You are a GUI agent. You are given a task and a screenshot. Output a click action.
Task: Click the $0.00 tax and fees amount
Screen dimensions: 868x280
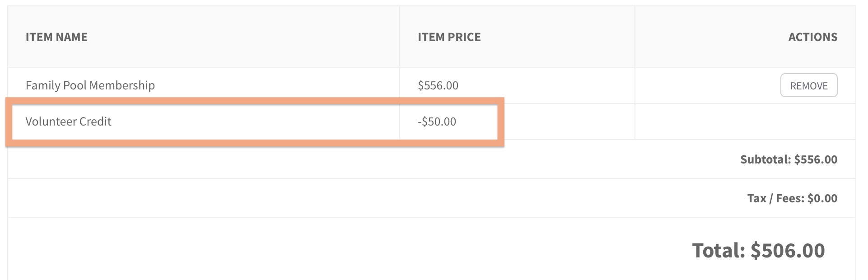(822, 198)
